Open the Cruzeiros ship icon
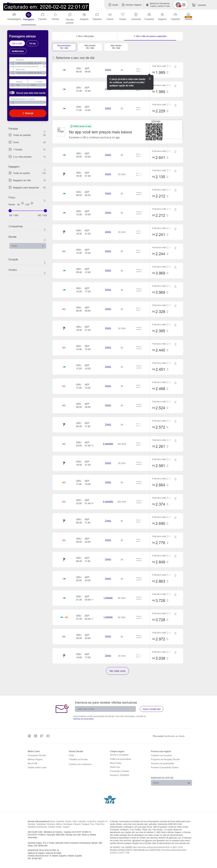 149,15
